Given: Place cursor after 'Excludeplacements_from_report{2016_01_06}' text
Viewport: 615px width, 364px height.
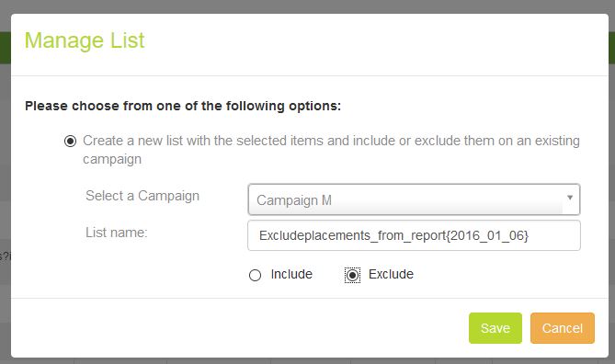Looking at the screenshot, I should pos(530,235).
